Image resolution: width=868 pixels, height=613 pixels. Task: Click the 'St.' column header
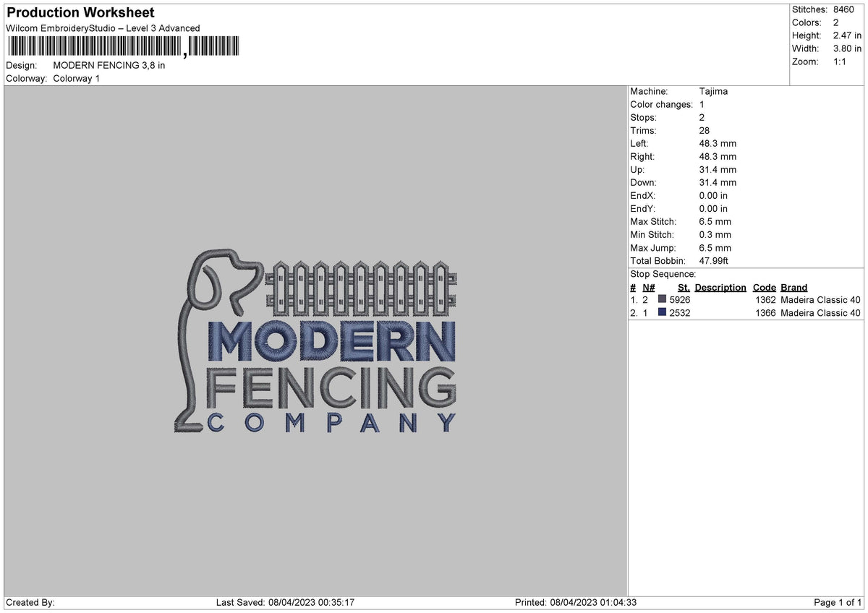(684, 287)
